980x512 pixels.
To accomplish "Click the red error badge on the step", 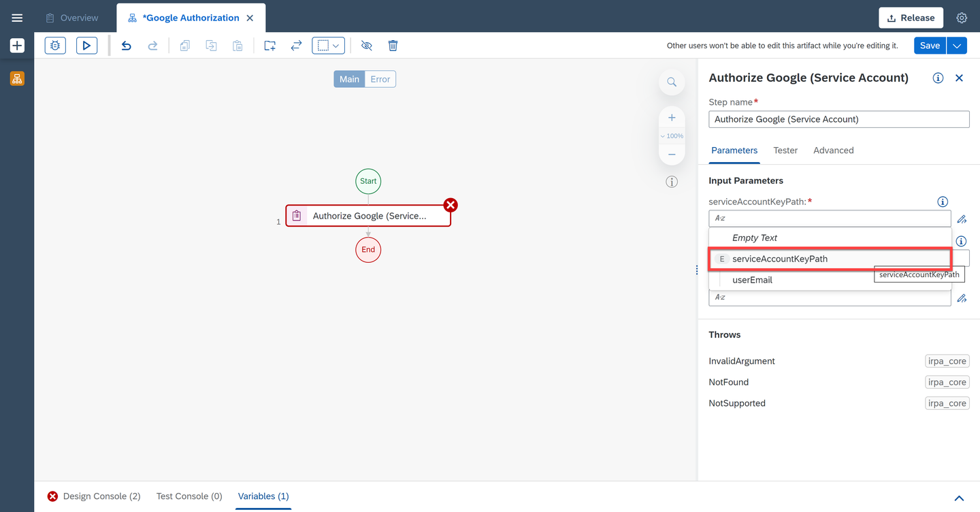I will [x=451, y=205].
